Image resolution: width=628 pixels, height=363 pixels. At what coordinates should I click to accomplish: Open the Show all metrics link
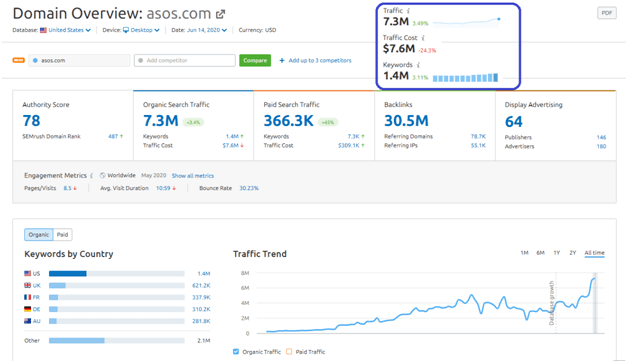click(x=193, y=176)
